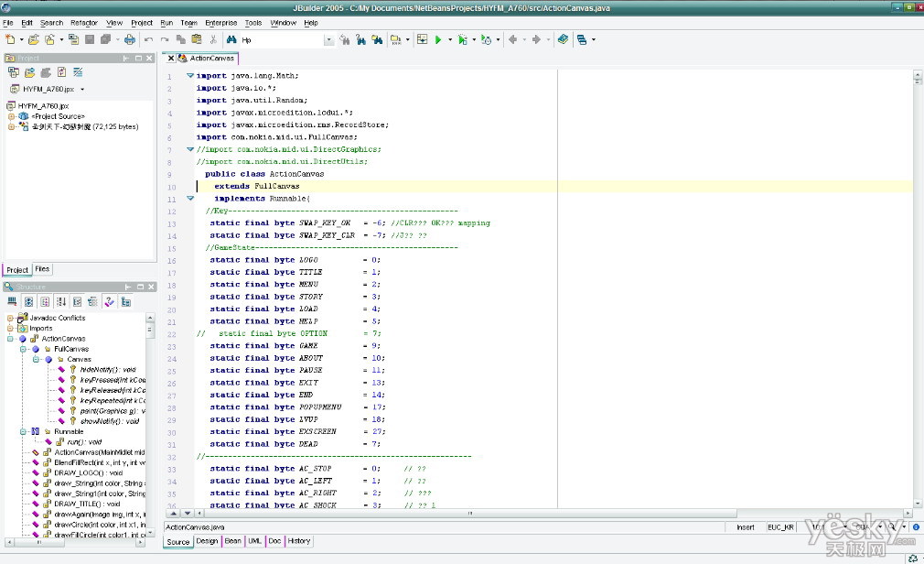Click the Find Again binoculars icon
This screenshot has width=924, height=564.
coord(345,39)
